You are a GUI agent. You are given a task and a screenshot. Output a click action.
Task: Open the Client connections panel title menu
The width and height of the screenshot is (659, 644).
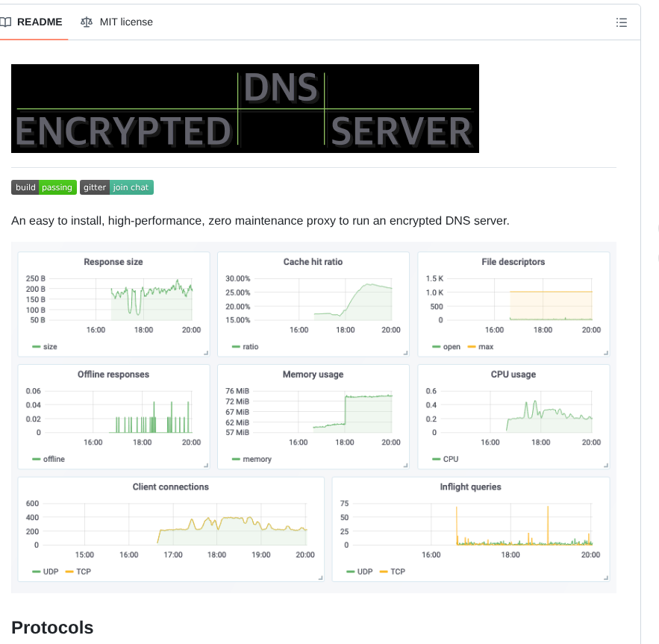tap(171, 487)
